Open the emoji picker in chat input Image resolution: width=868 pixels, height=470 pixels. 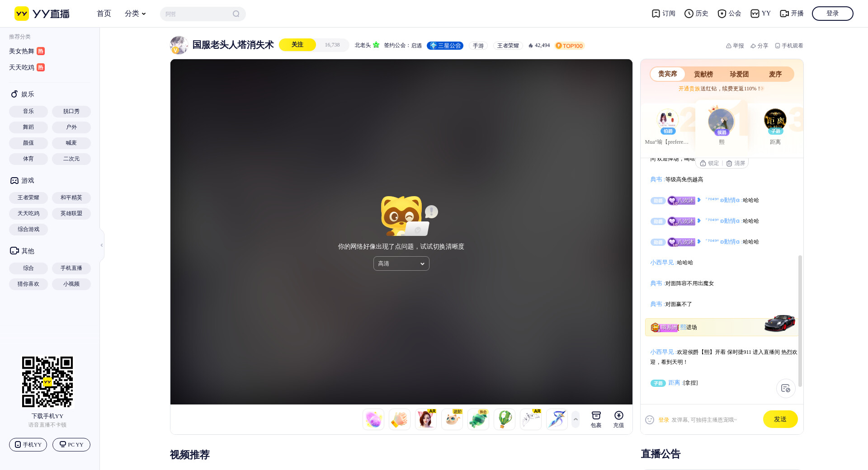(650, 420)
